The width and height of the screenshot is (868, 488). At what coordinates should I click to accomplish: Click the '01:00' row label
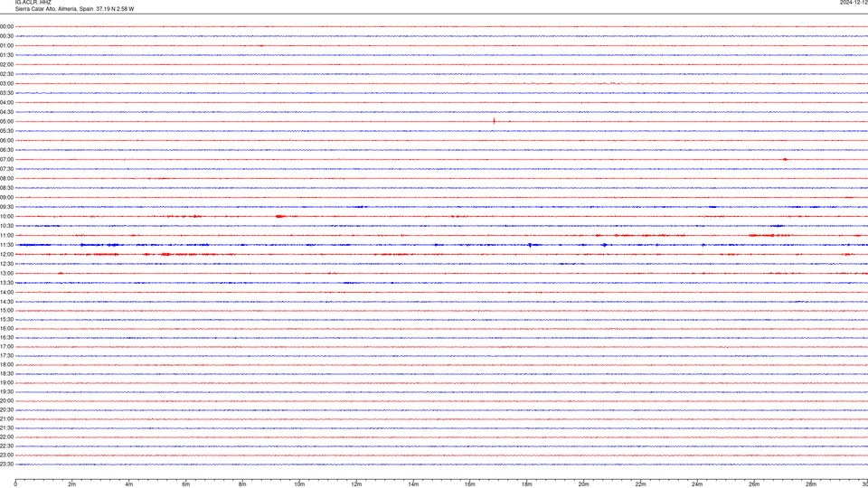click(x=6, y=45)
